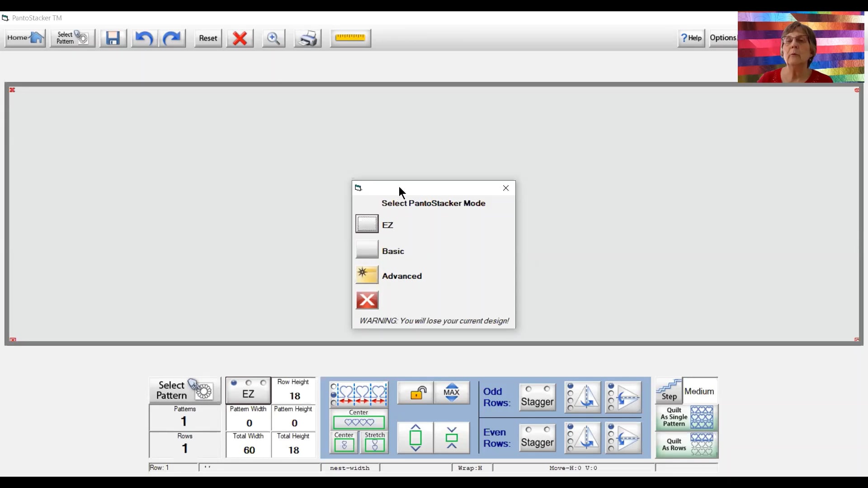This screenshot has width=868, height=488.
Task: Open the magnifier zoom tool
Action: (273, 38)
